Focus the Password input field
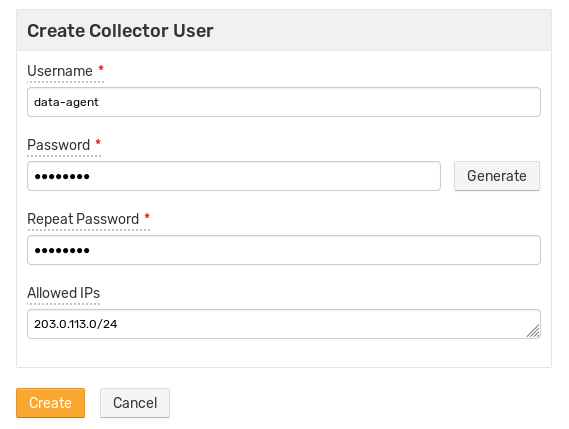 pyautogui.click(x=234, y=176)
